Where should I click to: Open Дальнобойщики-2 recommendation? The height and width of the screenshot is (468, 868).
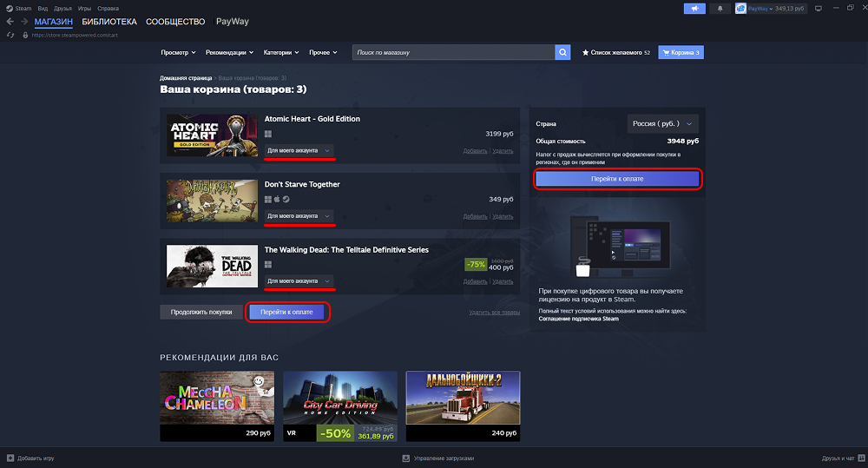coord(463,406)
